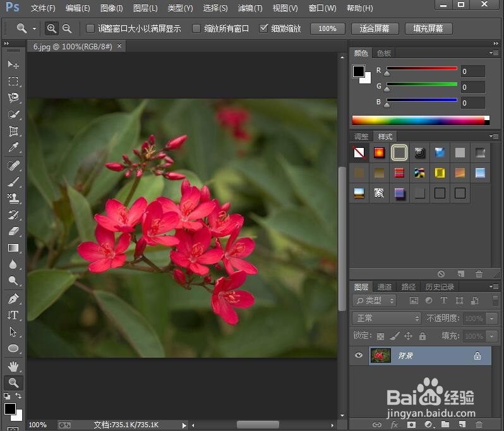Select the History Brush tool
Image resolution: width=504 pixels, height=431 pixels.
coord(13,215)
